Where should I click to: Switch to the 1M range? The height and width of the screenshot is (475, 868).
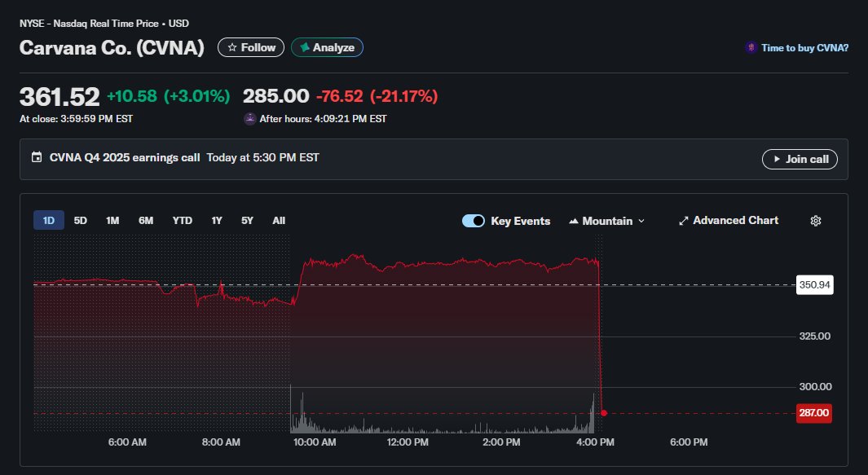point(112,220)
